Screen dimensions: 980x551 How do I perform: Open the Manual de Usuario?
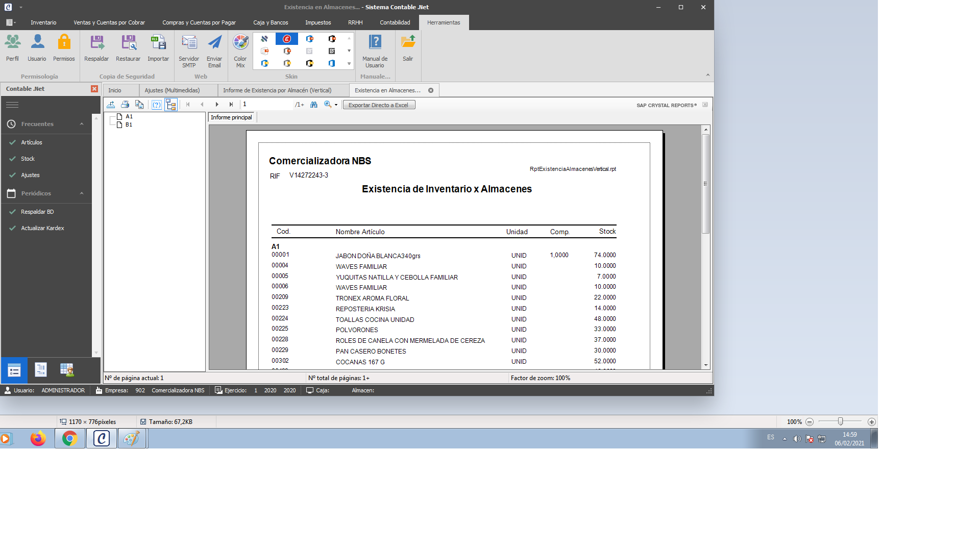(375, 51)
